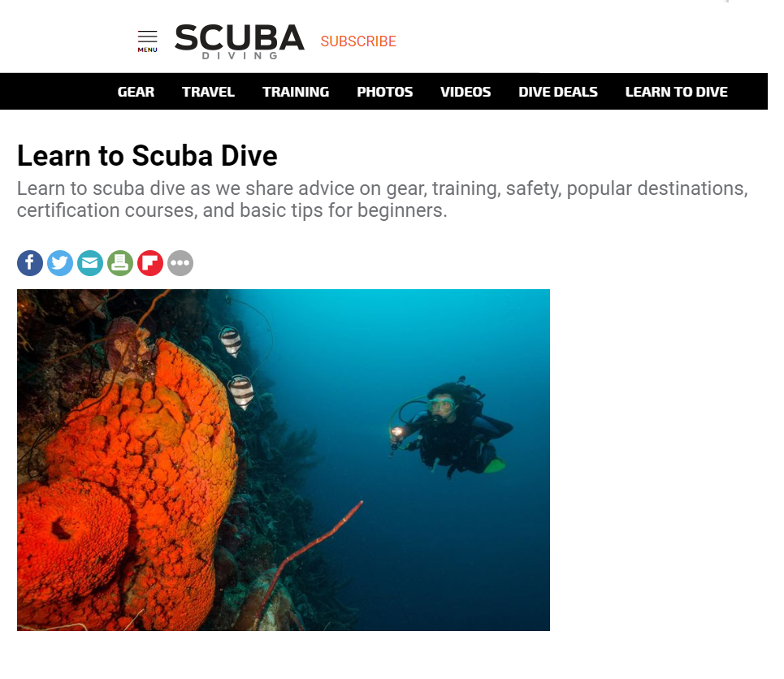The image size is (784, 679).
Task: Open the hamburger MENU icon
Action: click(x=148, y=41)
